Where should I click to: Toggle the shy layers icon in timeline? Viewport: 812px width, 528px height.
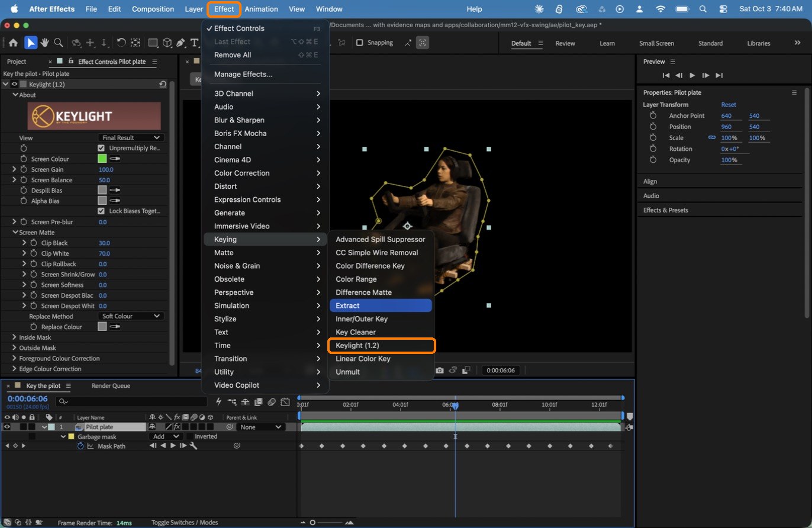click(245, 402)
